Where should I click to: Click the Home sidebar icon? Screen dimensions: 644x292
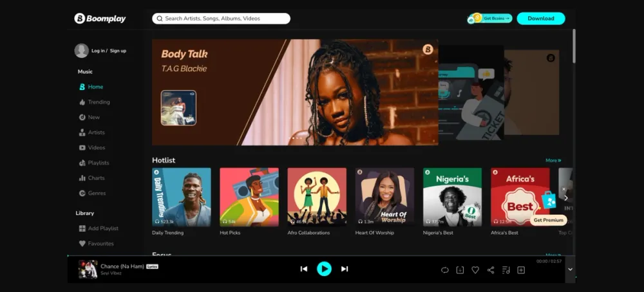click(82, 87)
